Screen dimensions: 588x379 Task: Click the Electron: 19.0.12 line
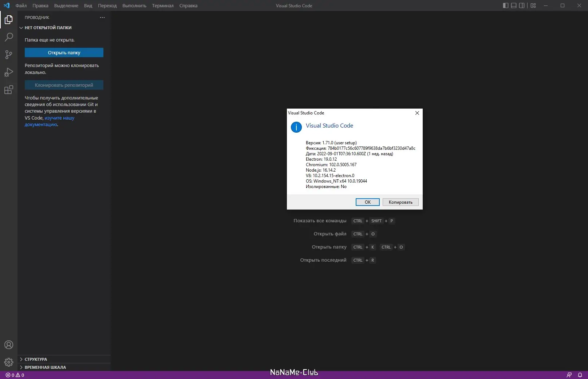click(x=321, y=159)
